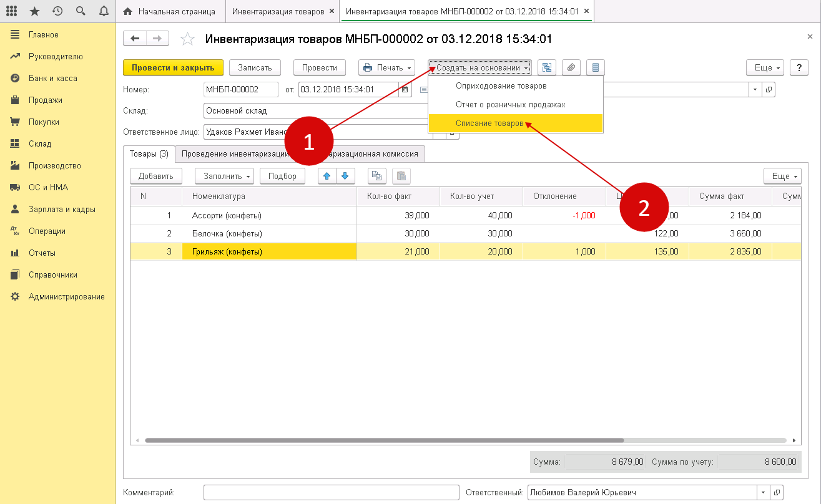
Task: Expand the top Еще menu
Action: point(765,67)
